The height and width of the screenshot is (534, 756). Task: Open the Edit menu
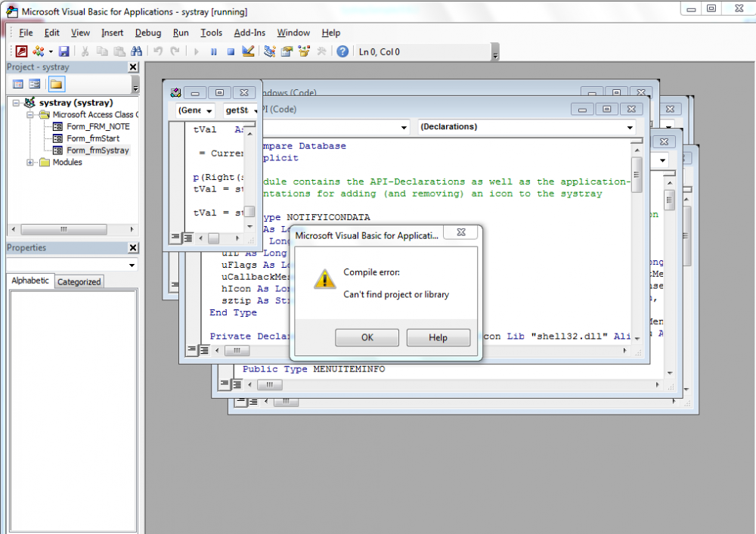[51, 33]
